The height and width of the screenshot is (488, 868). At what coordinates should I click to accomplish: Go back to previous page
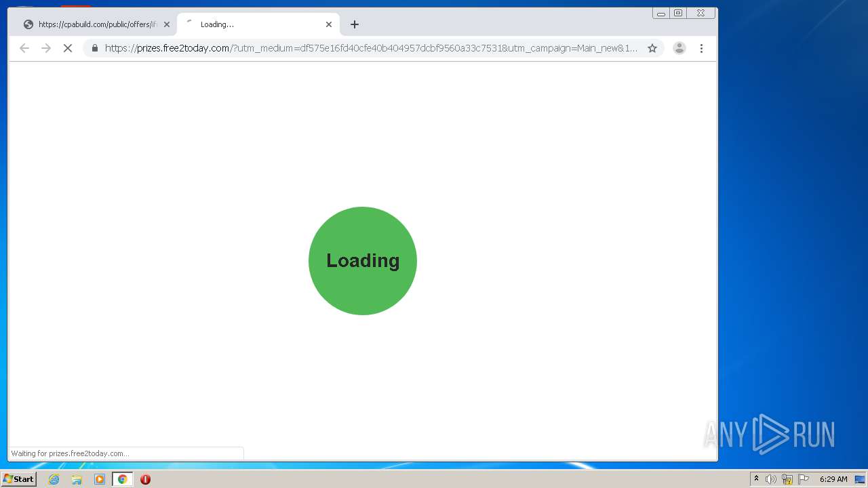point(24,48)
